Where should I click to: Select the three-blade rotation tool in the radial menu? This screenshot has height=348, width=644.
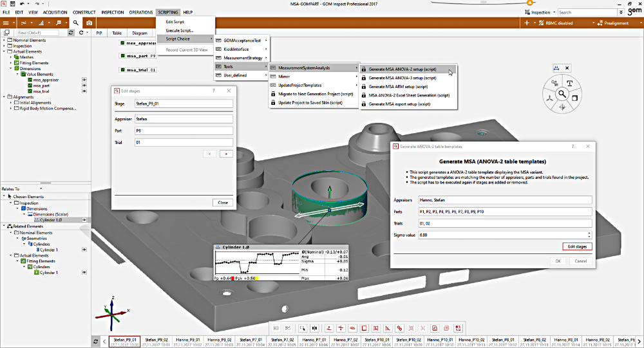(x=549, y=98)
